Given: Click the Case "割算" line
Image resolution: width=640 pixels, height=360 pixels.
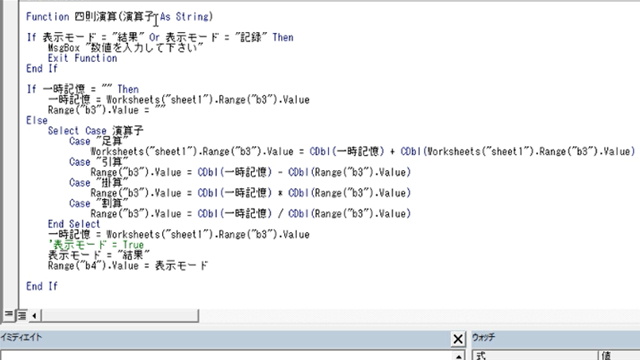Looking at the screenshot, I should tap(99, 203).
